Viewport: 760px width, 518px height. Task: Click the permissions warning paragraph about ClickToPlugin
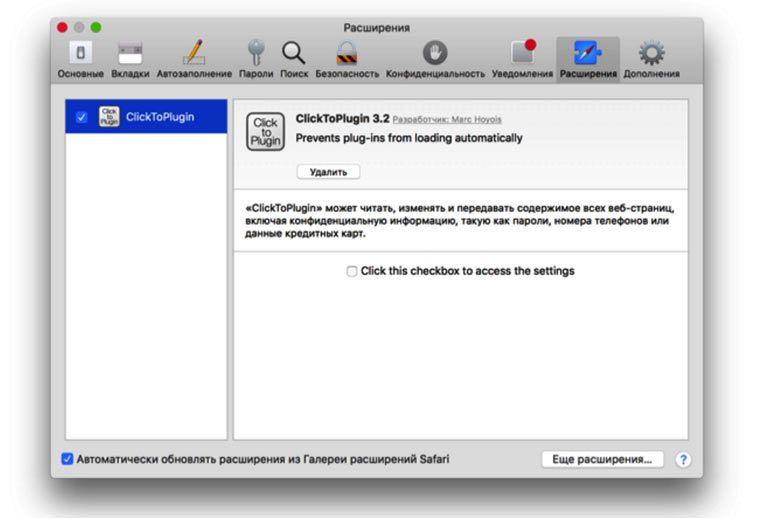pos(459,220)
